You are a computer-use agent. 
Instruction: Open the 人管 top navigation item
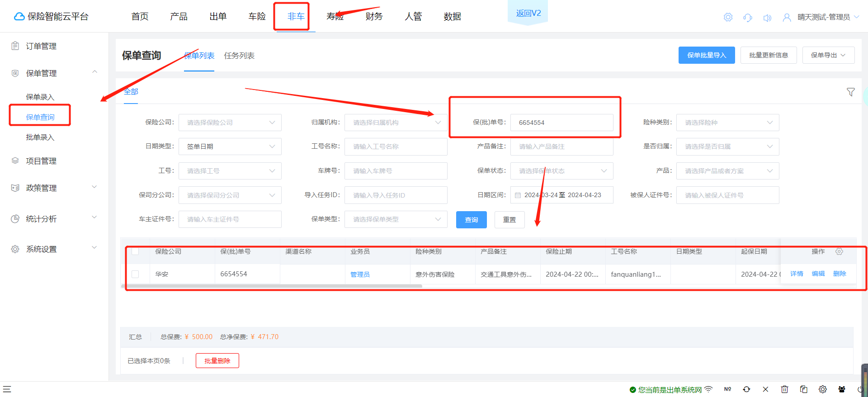(413, 17)
